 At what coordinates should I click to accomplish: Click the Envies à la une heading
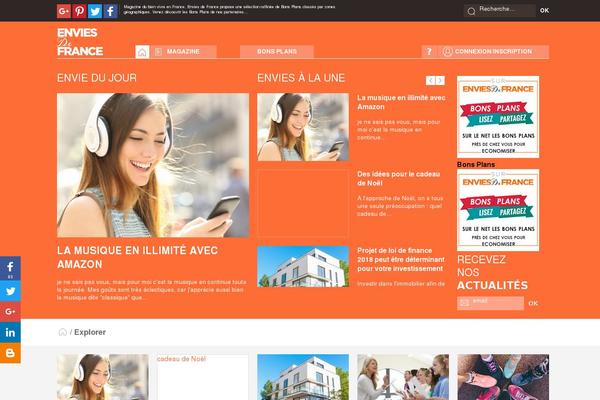click(x=301, y=78)
